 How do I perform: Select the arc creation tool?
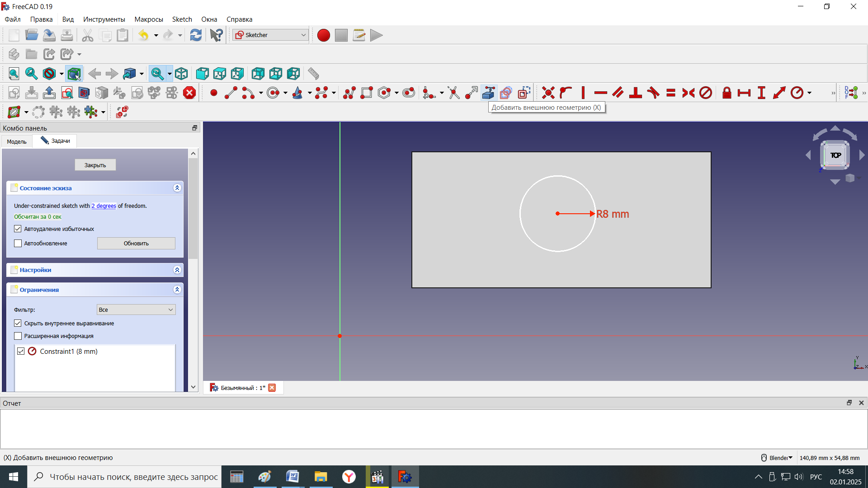click(x=248, y=93)
